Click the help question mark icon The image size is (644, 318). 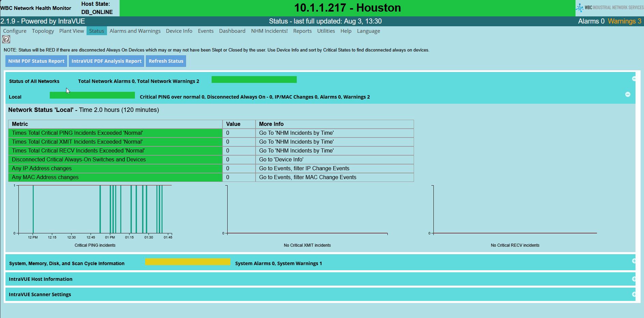[6, 39]
